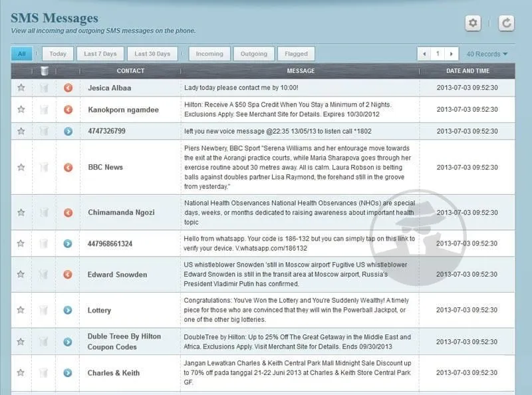Show only Incoming messages

[x=209, y=54]
